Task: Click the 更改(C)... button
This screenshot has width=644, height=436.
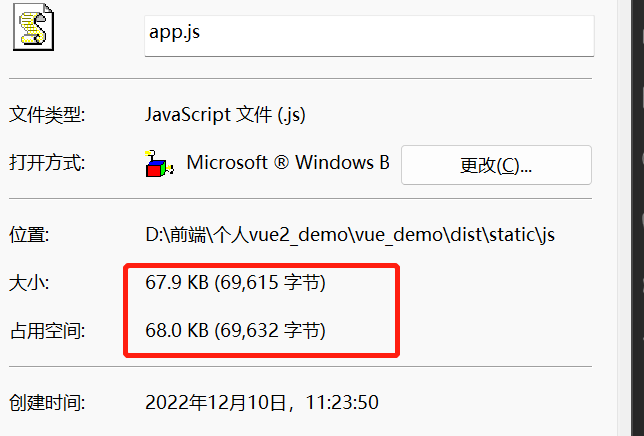Action: [496, 165]
